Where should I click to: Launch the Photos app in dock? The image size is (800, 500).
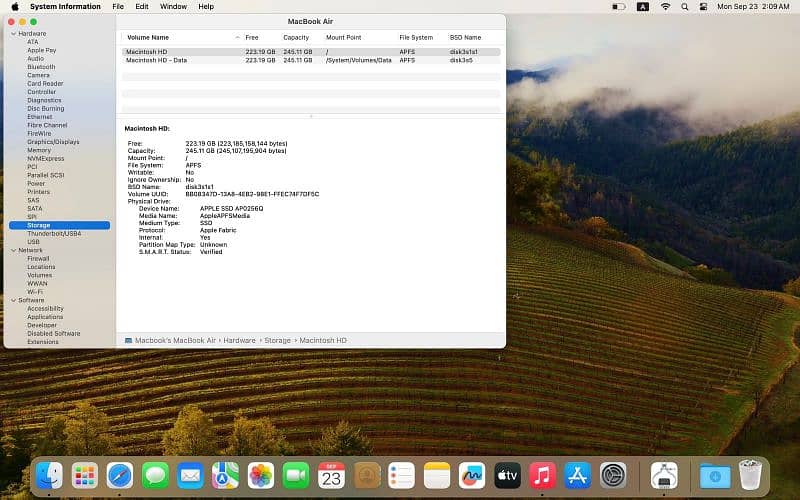261,476
